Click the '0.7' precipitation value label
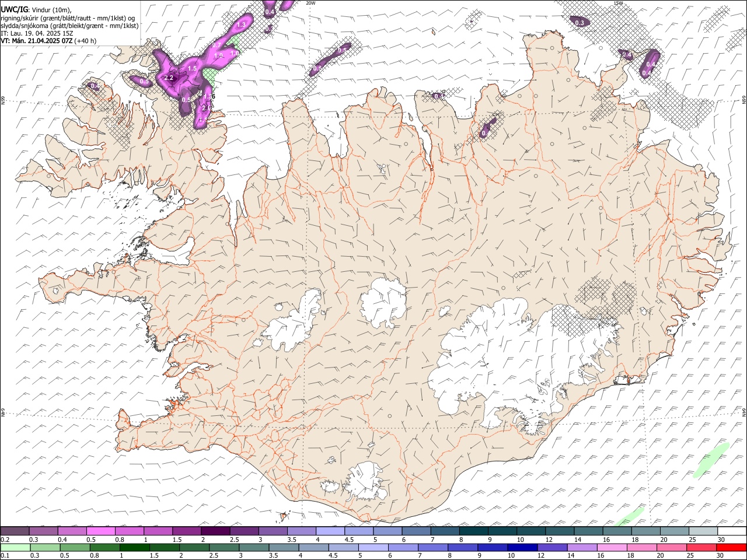This screenshot has height=560, width=747. tap(217, 45)
